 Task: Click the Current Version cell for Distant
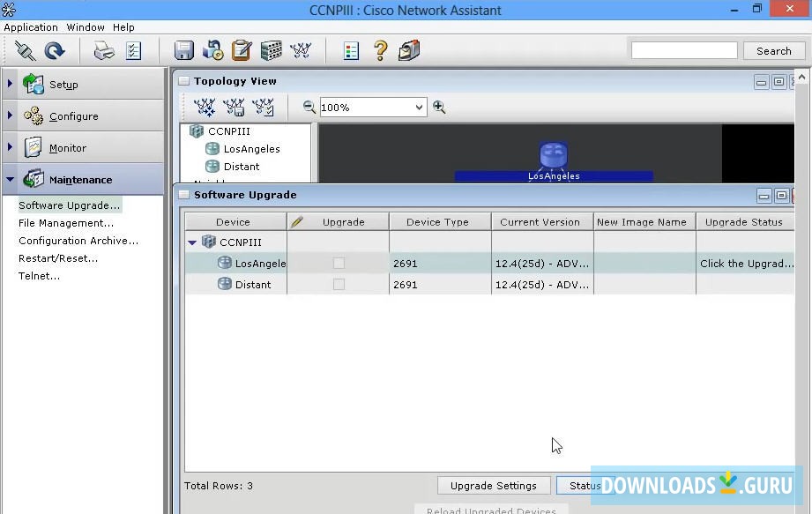click(542, 285)
